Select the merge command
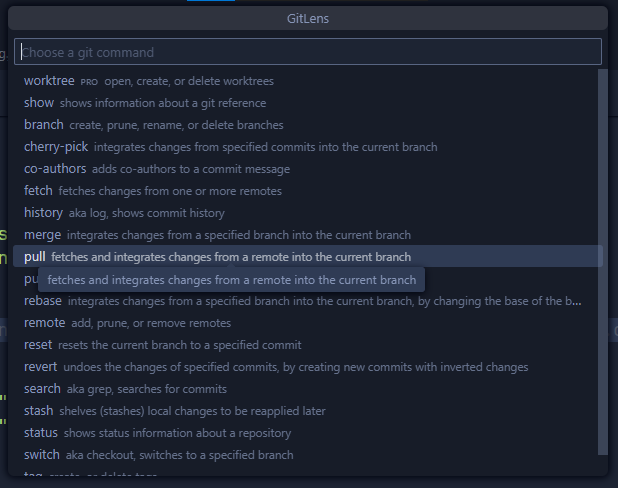 pos(42,235)
